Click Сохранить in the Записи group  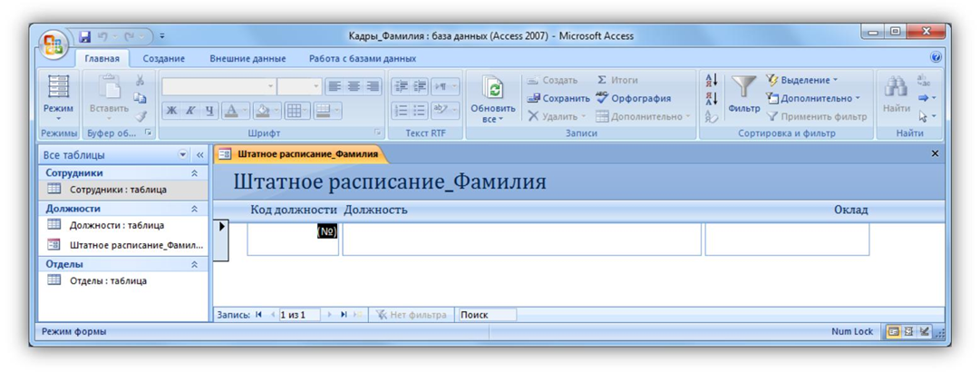pos(558,98)
